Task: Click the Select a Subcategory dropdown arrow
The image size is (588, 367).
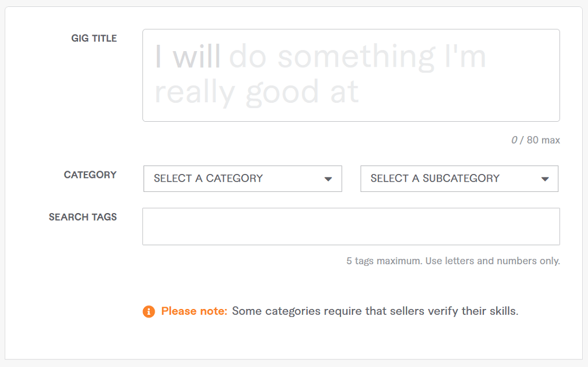Action: (545, 179)
